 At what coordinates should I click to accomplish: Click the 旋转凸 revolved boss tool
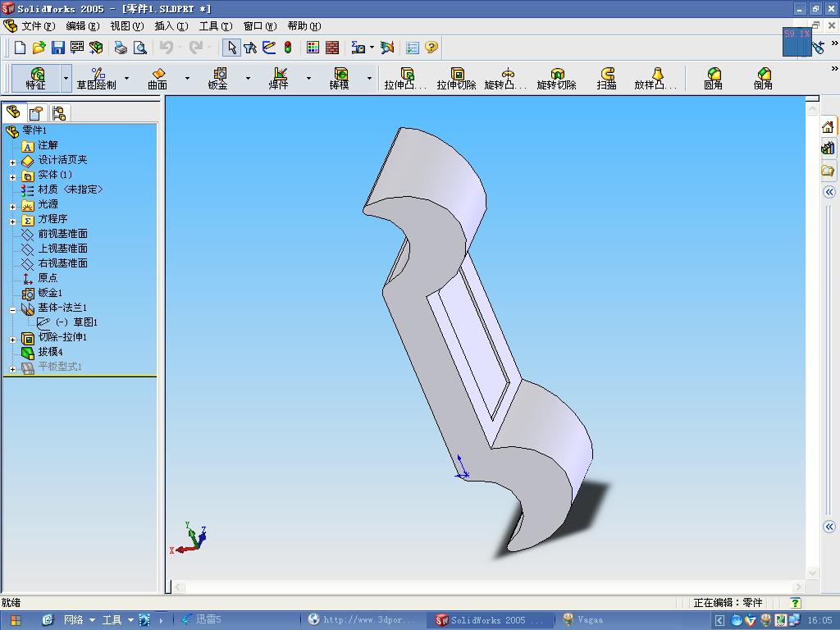(505, 79)
